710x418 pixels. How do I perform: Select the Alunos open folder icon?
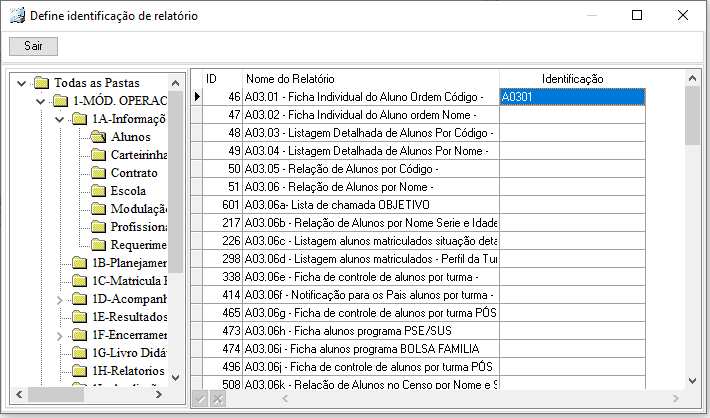pos(98,137)
